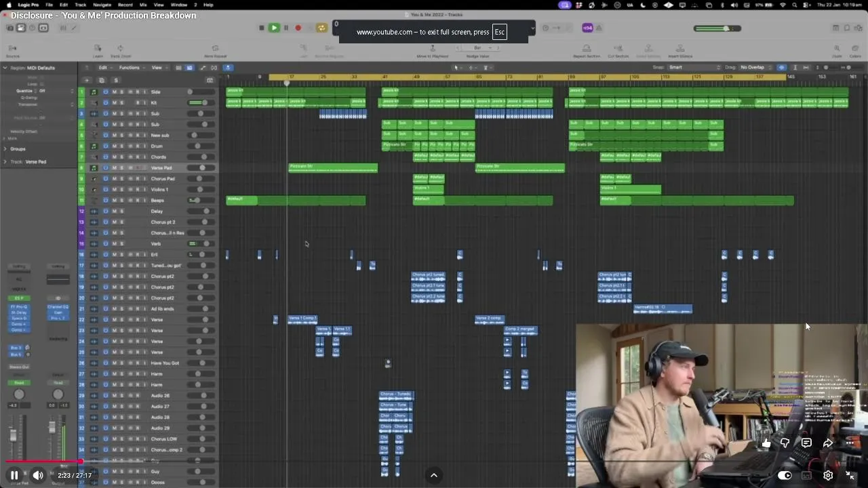Click the Logic Pro Play button
The width and height of the screenshot is (868, 488).
tap(274, 28)
